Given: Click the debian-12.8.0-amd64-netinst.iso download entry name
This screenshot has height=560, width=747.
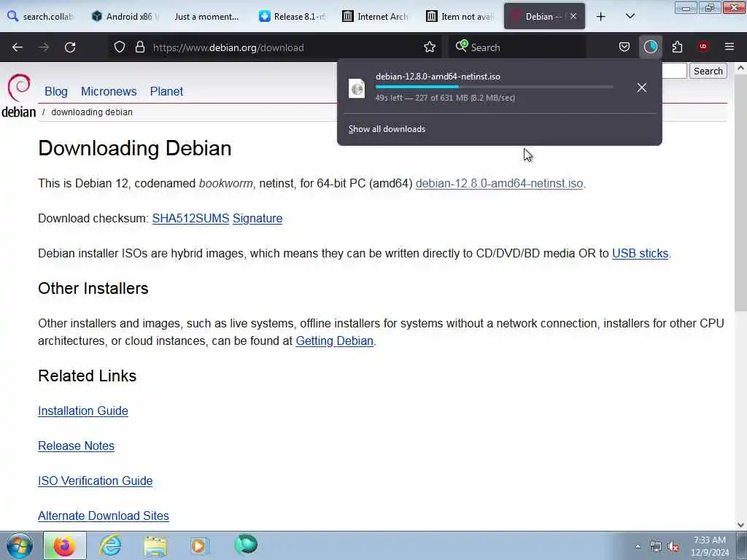Looking at the screenshot, I should tap(438, 76).
